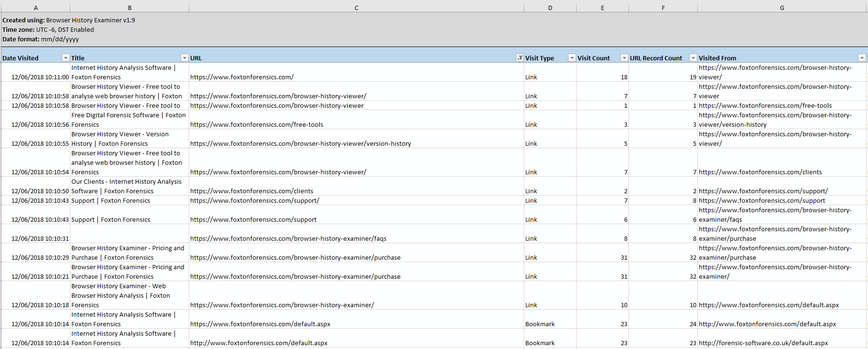Image resolution: width=868 pixels, height=349 pixels.
Task: Select URL Record Count cell with value 19
Action: (x=663, y=72)
